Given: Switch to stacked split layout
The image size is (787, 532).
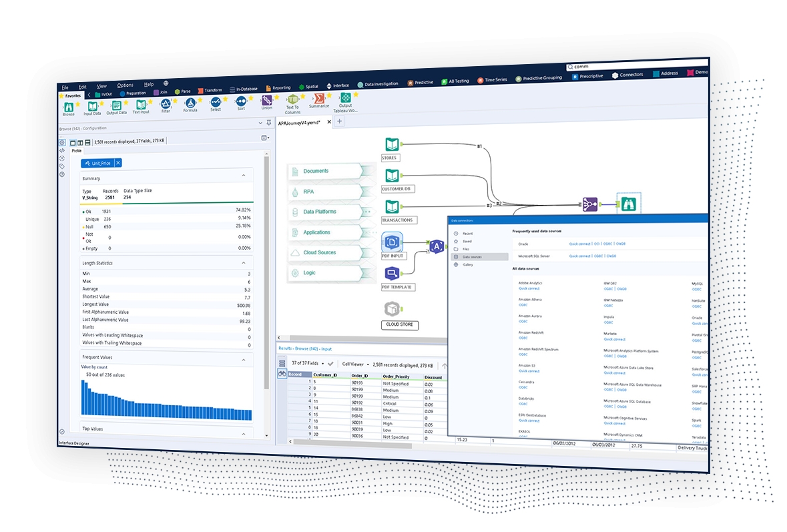Looking at the screenshot, I should pyautogui.click(x=88, y=143).
